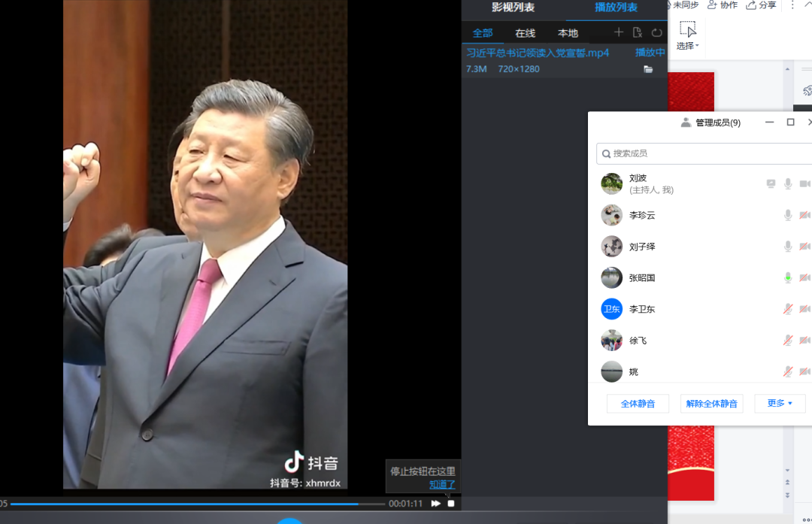This screenshot has width=812, height=524.
Task: Select the 在线 playlist filter tab
Action: (525, 33)
